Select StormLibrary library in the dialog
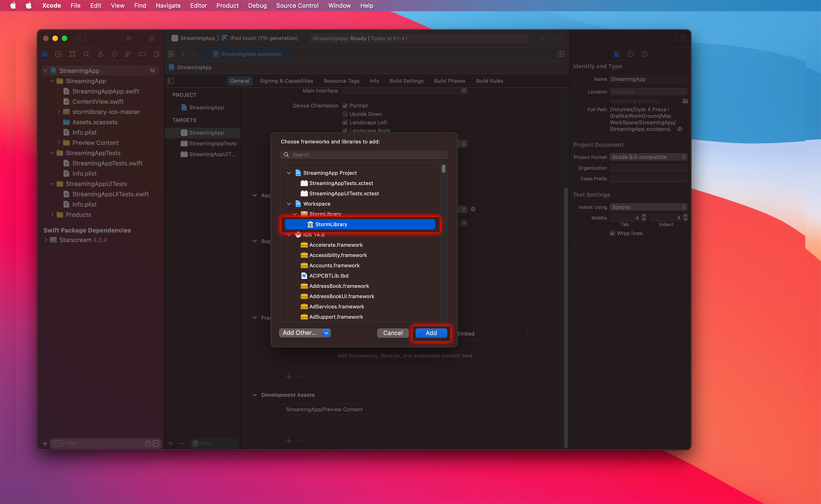Viewport: 821px width, 504px height. point(360,224)
